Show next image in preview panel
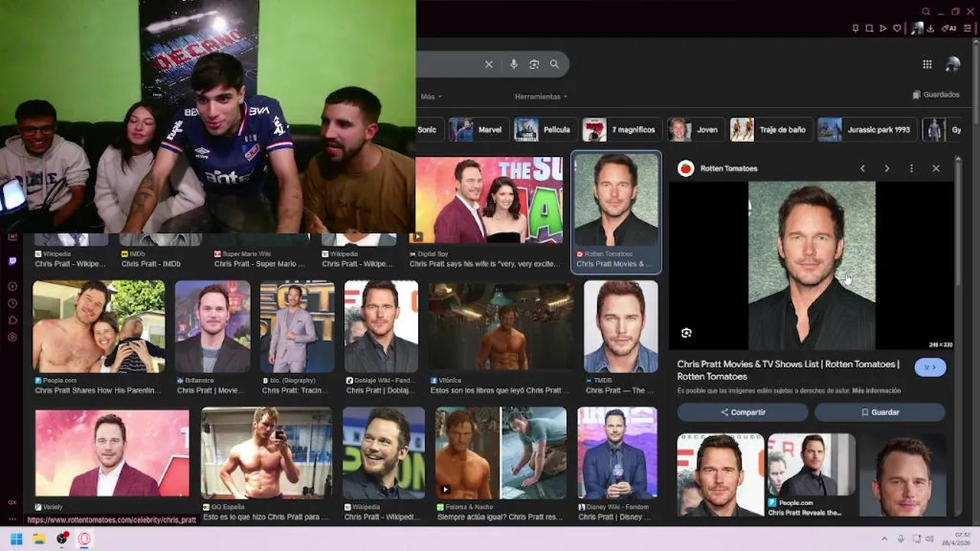 coord(887,168)
